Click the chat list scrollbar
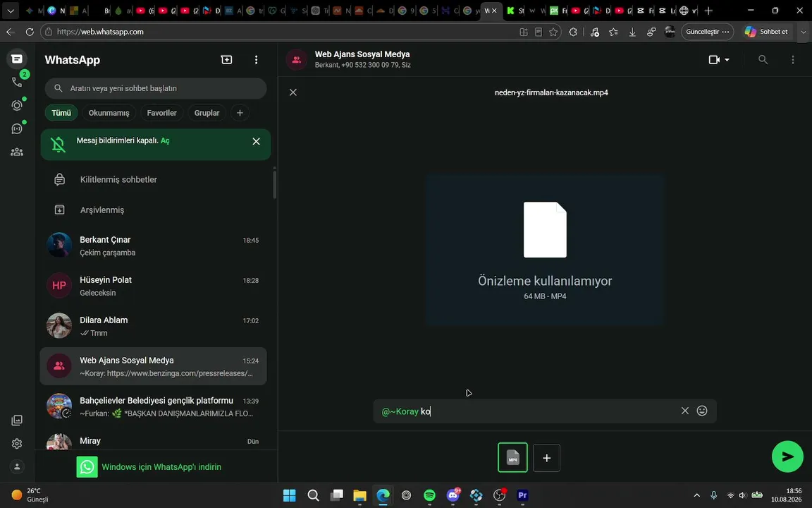 274,183
